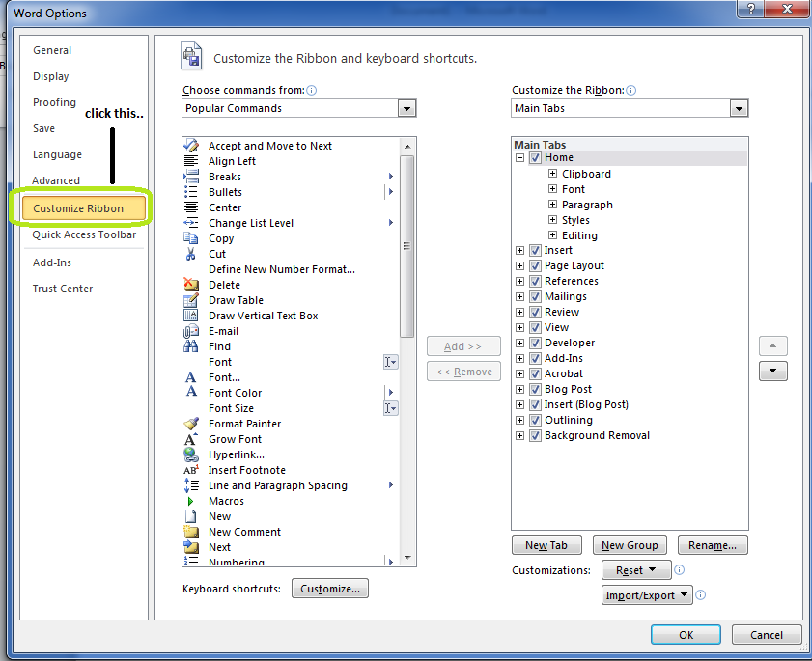This screenshot has height=661, width=812.
Task: Expand the Paragraph group
Action: click(x=552, y=204)
